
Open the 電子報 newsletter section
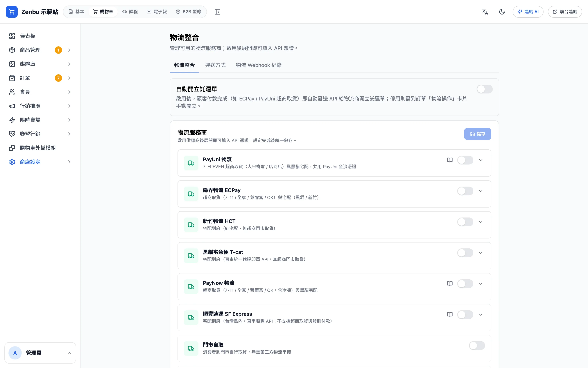[157, 12]
